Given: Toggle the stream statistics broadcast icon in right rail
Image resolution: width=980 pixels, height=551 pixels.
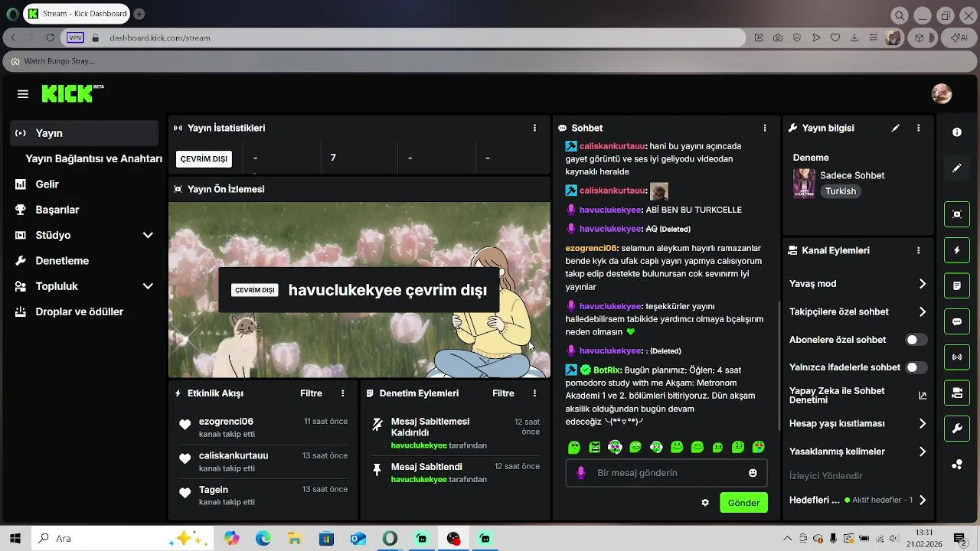Looking at the screenshot, I should click(957, 357).
